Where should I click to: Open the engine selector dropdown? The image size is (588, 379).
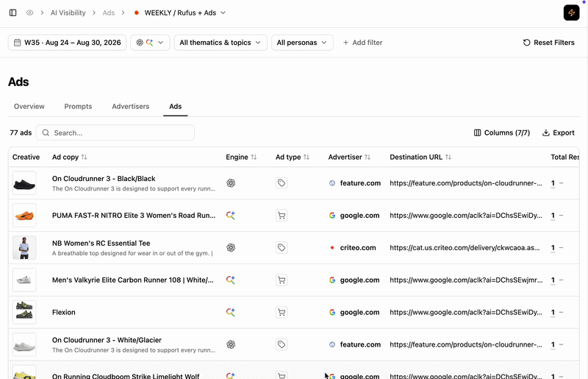(x=150, y=43)
